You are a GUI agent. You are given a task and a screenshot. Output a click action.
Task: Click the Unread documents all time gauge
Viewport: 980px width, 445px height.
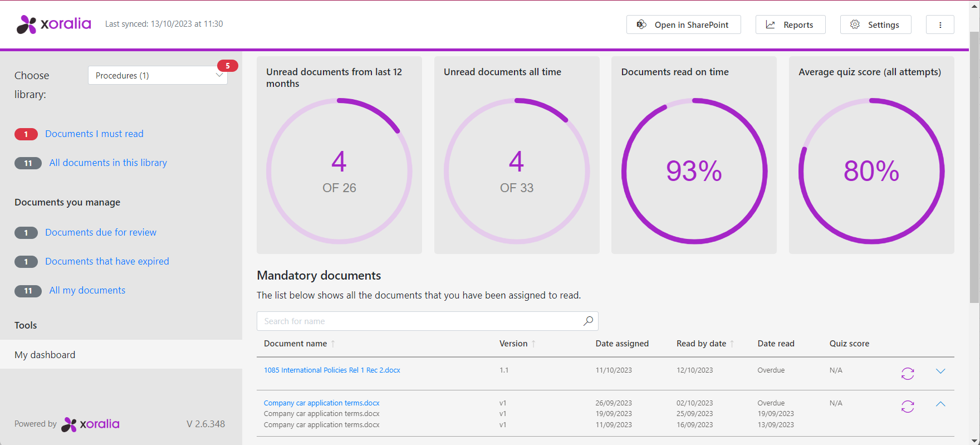click(x=517, y=171)
